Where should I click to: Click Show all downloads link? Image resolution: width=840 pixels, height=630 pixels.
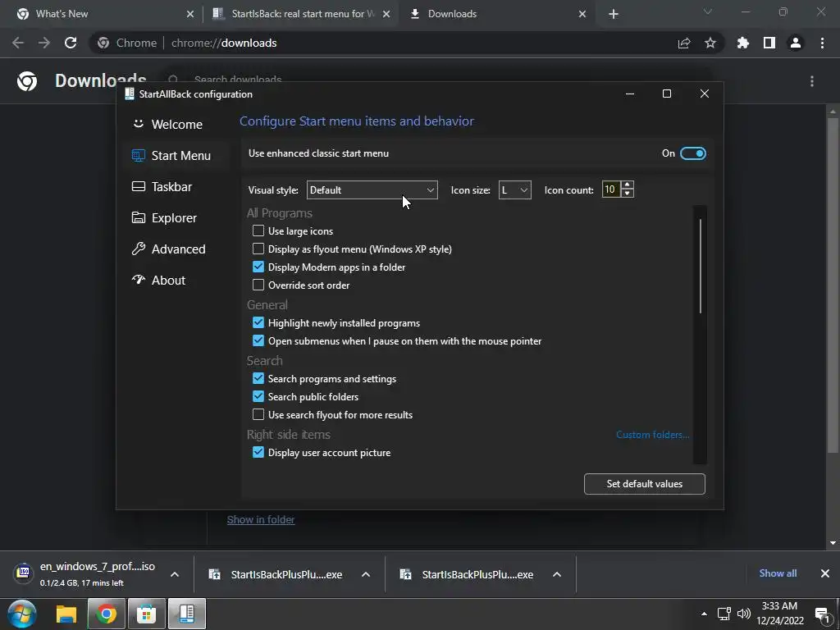pos(778,573)
